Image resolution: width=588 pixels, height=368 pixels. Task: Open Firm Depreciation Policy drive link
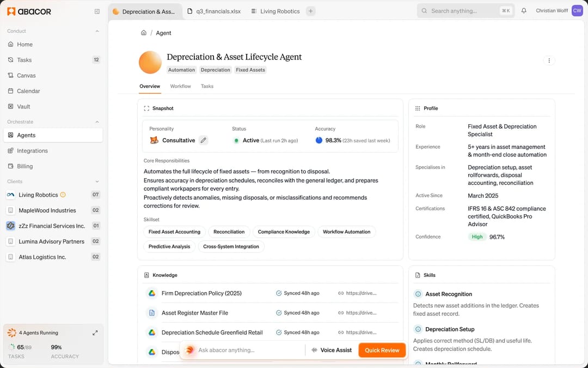[357, 293]
